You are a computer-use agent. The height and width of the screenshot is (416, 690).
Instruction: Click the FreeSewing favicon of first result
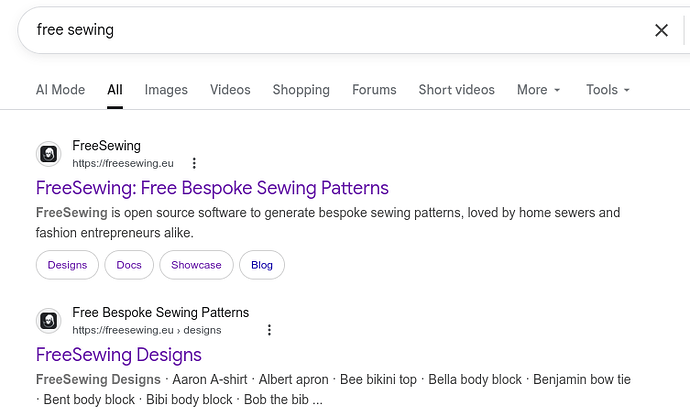pos(49,154)
